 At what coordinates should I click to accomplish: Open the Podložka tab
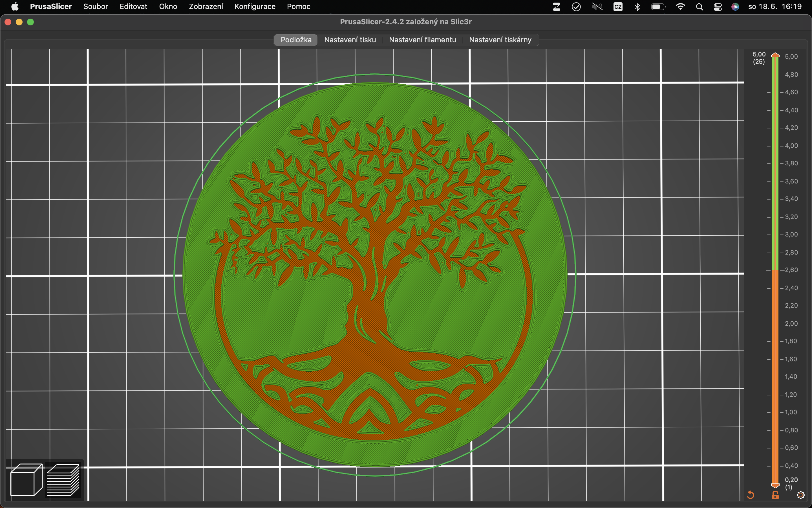click(296, 40)
